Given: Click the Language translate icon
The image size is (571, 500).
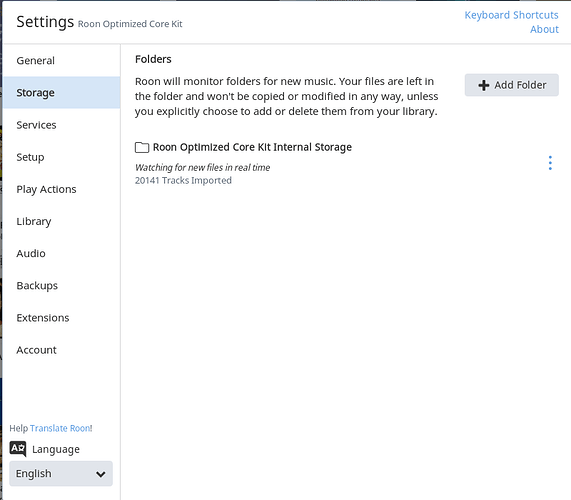Looking at the screenshot, I should (x=17, y=449).
